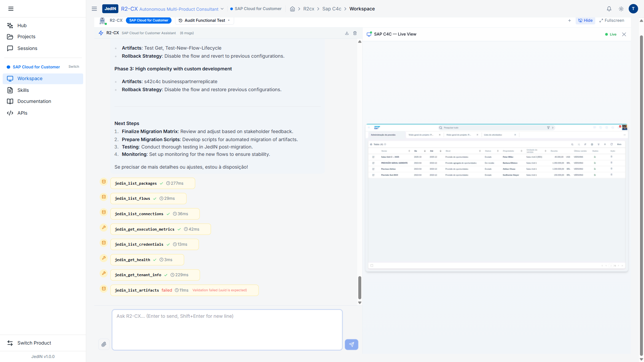The width and height of the screenshot is (644, 362).
Task: Download the chat conversation icon
Action: (x=347, y=33)
